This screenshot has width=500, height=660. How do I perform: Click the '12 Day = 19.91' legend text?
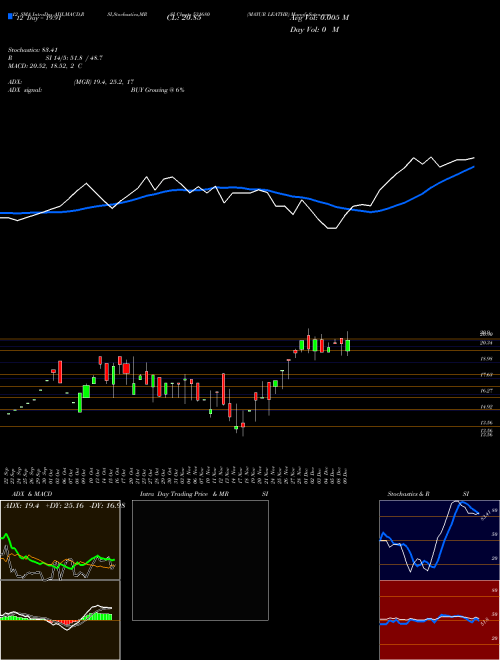pyautogui.click(x=39, y=18)
